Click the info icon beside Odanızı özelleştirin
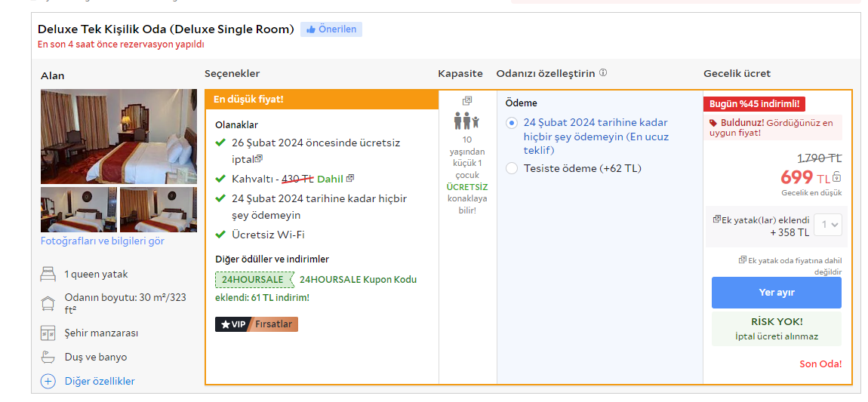This screenshot has width=868, height=402. point(603,73)
